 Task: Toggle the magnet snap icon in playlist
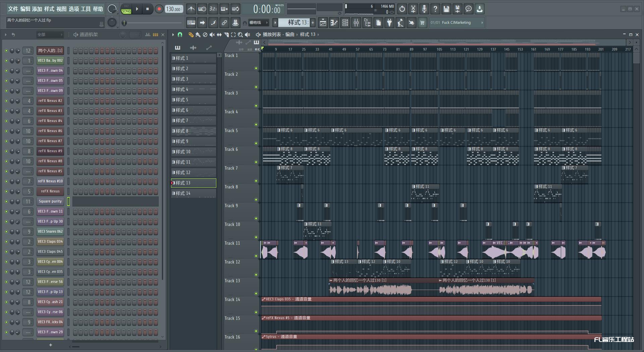coord(180,35)
